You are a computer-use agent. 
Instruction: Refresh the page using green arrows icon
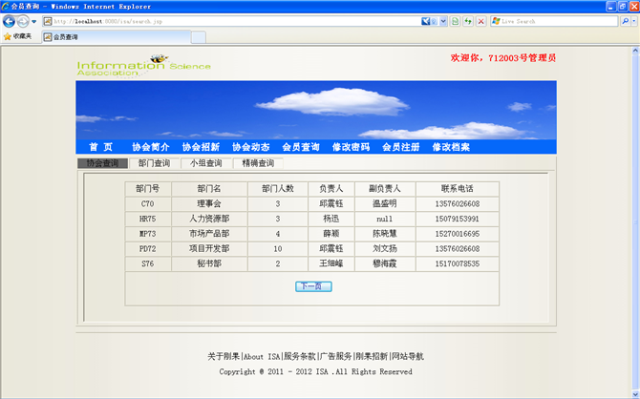pos(468,21)
